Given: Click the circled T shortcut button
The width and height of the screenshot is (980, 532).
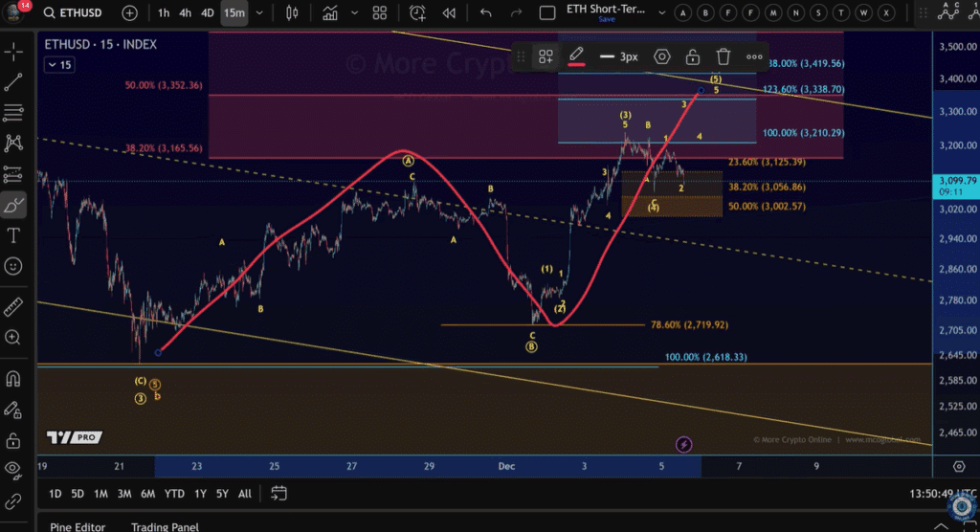Looking at the screenshot, I should click(x=840, y=12).
